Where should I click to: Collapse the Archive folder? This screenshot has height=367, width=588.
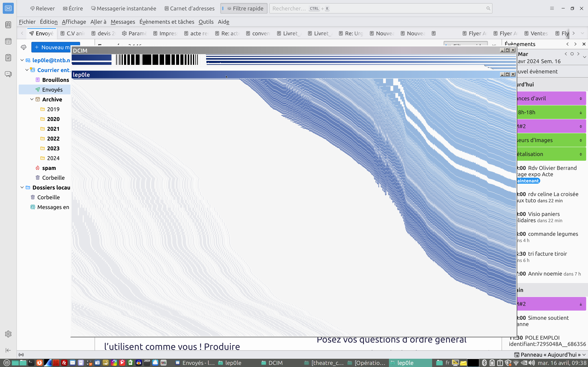pos(32,99)
